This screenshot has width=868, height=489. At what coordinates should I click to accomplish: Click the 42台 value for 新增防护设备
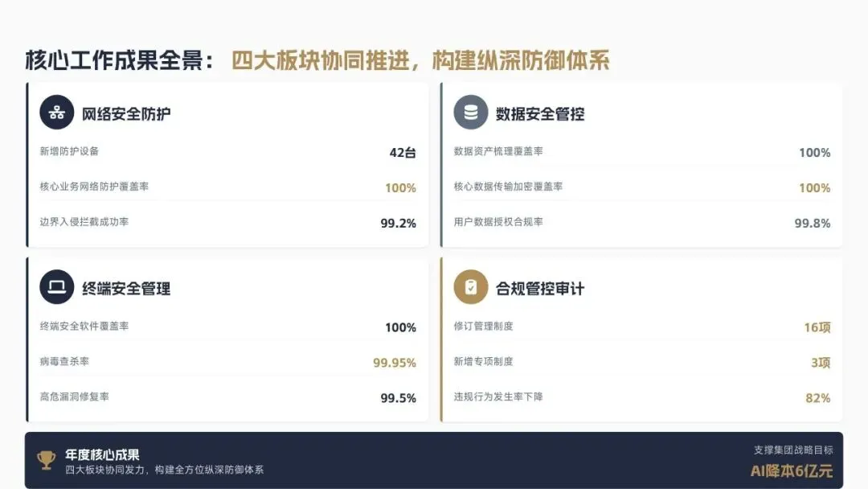[x=403, y=153]
